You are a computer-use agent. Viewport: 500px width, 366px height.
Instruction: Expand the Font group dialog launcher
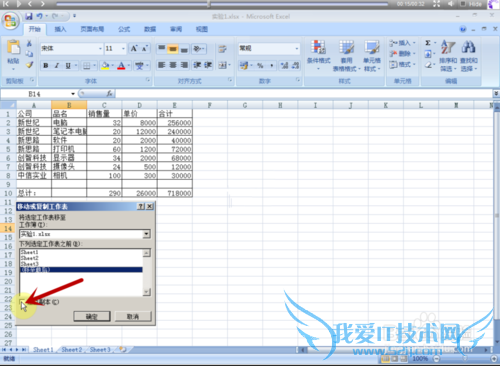[147, 80]
